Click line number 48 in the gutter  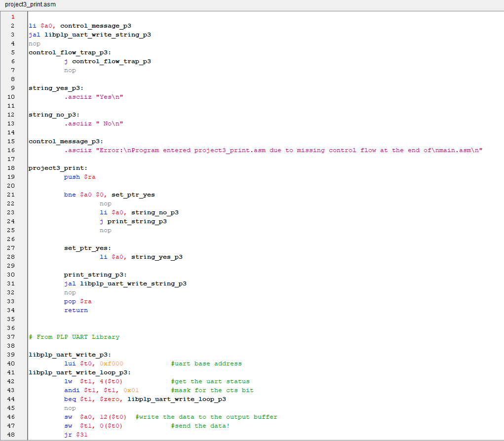coord(11,435)
